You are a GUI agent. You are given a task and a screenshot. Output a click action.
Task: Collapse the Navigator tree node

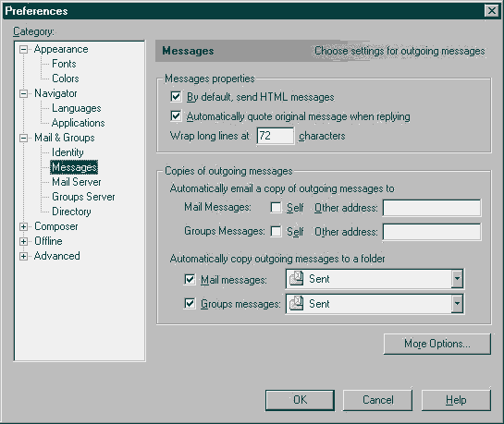pyautogui.click(x=23, y=93)
